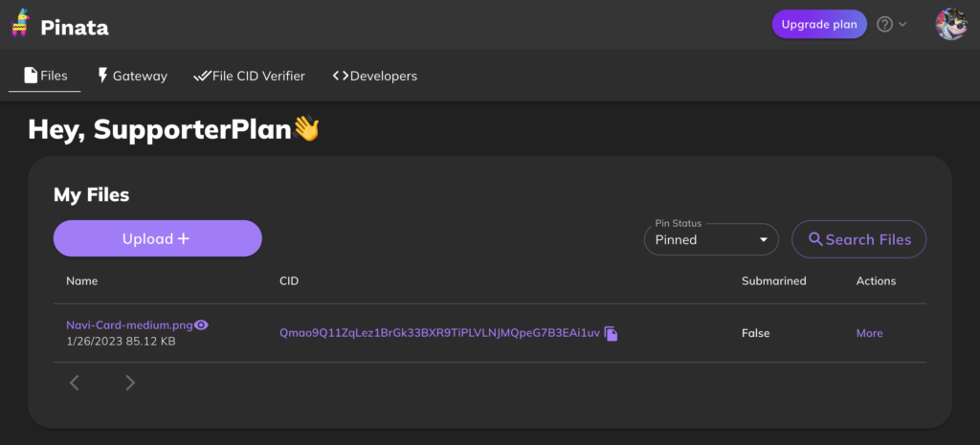
Task: Click the My Files heading
Action: click(91, 195)
